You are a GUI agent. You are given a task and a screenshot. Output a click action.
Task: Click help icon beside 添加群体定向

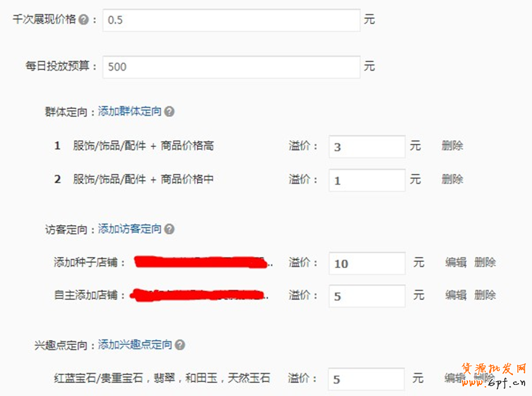tap(169, 111)
